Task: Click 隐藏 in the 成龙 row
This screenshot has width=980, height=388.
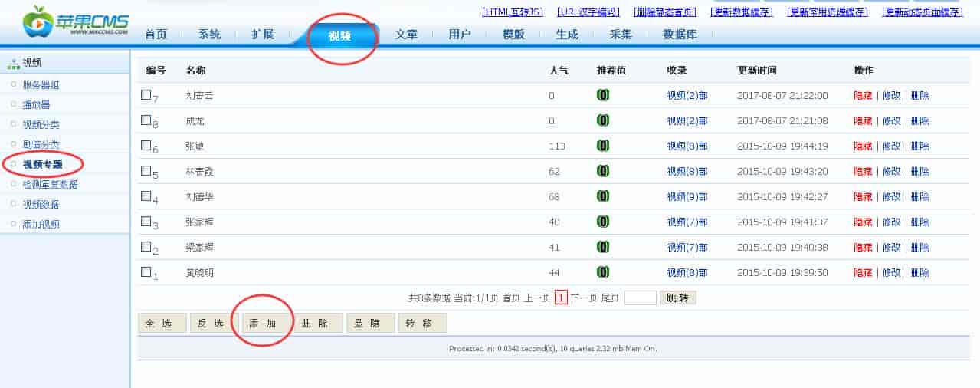Action: (x=863, y=121)
